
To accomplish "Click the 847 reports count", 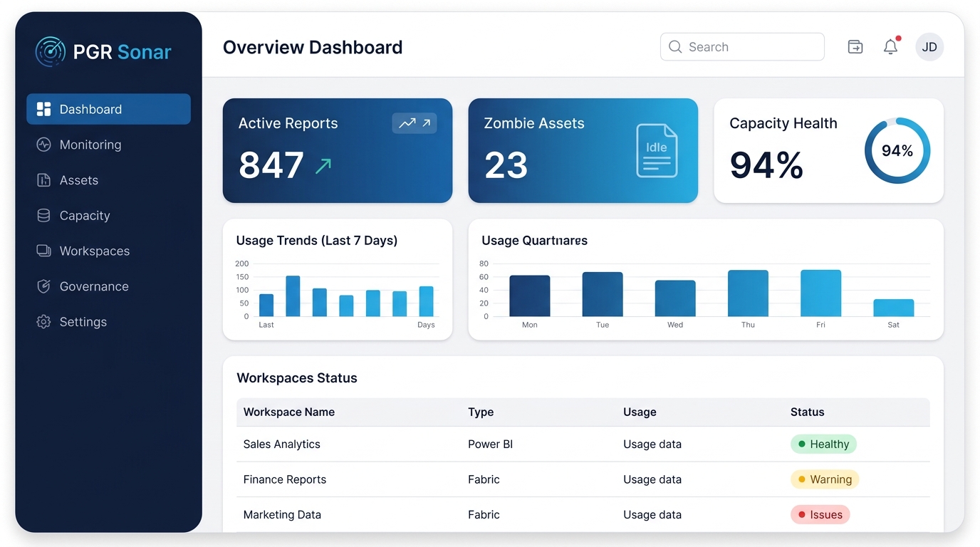I will pyautogui.click(x=271, y=165).
